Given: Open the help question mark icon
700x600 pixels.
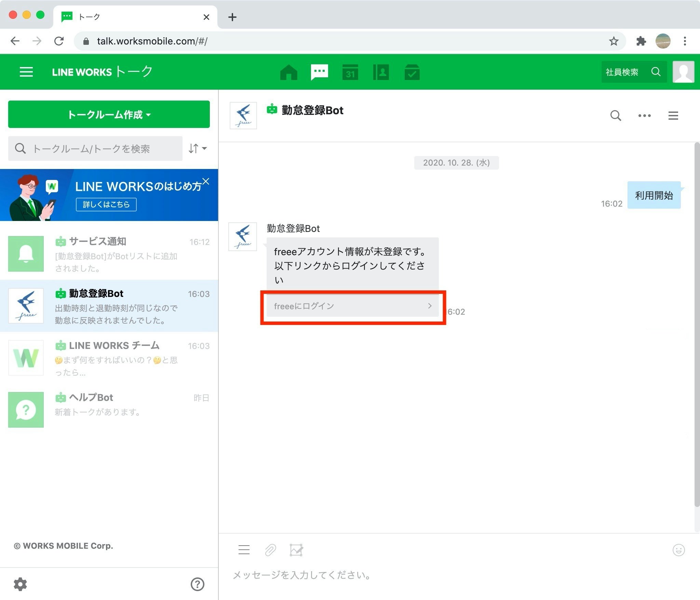Looking at the screenshot, I should 197,584.
